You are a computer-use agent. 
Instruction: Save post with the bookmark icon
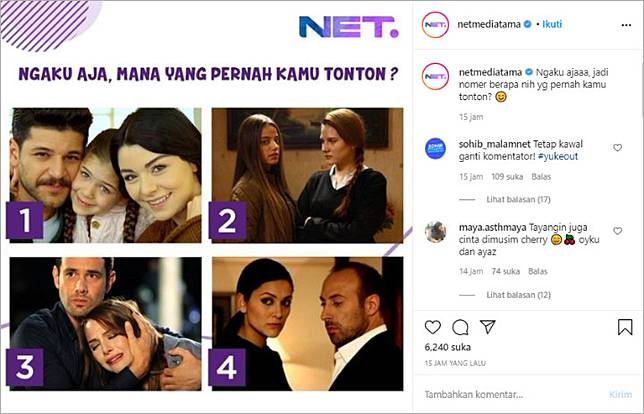625,327
